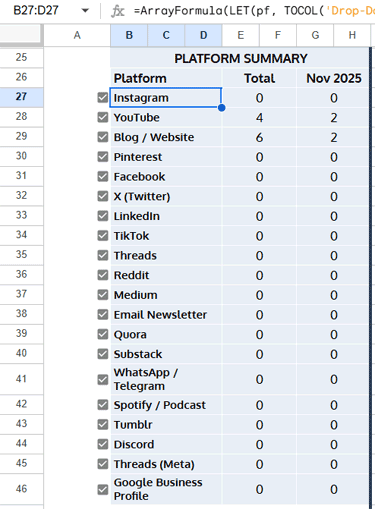
Task: Toggle the Medium checkbox
Action: point(103,295)
